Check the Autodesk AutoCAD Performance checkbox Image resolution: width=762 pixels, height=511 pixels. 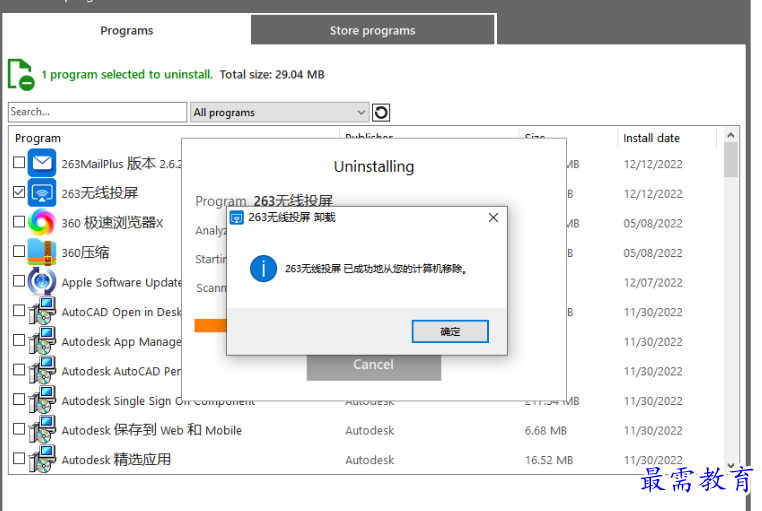pyautogui.click(x=19, y=370)
